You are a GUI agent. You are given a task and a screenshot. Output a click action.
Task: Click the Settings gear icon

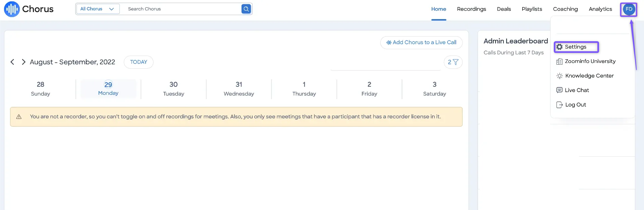(559, 47)
